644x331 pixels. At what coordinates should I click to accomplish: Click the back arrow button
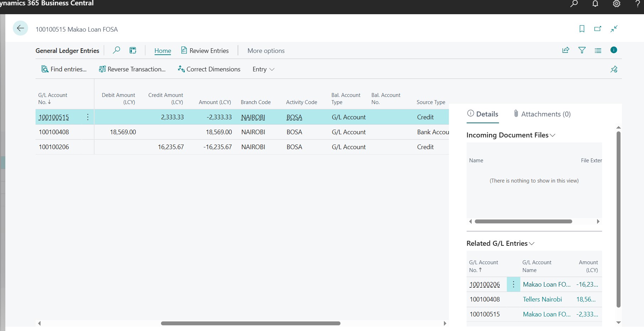click(20, 28)
